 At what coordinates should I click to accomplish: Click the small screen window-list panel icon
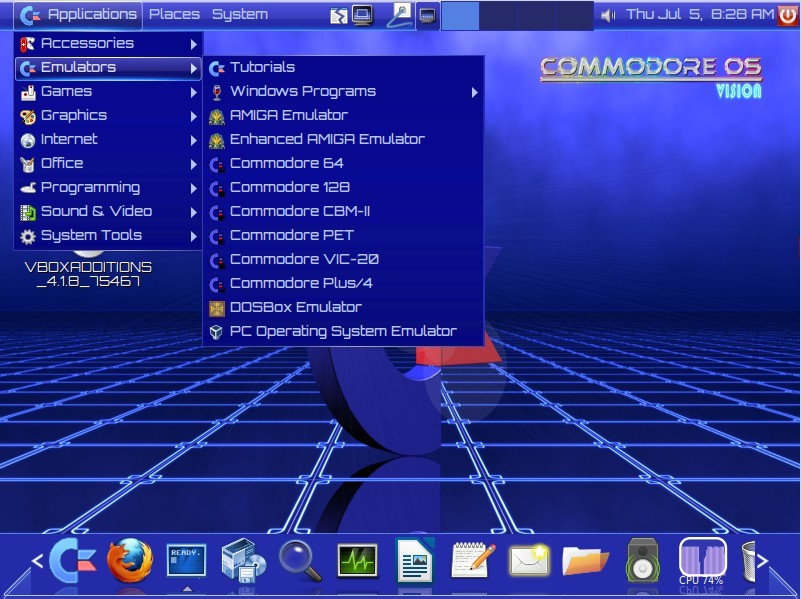tap(427, 15)
